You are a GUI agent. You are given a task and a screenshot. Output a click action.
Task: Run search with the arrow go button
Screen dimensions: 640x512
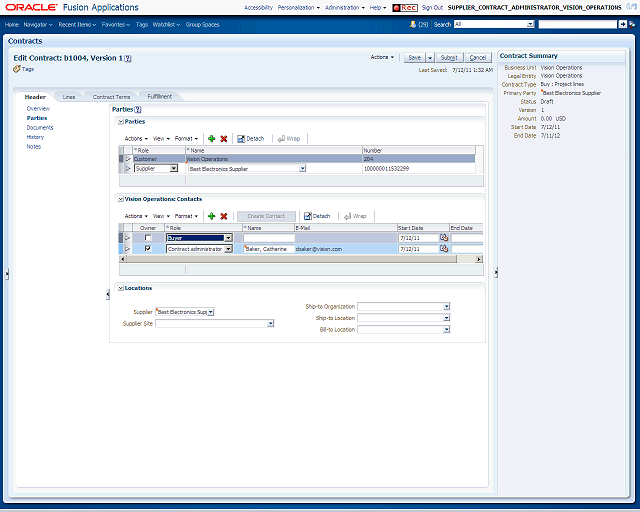[x=622, y=24]
